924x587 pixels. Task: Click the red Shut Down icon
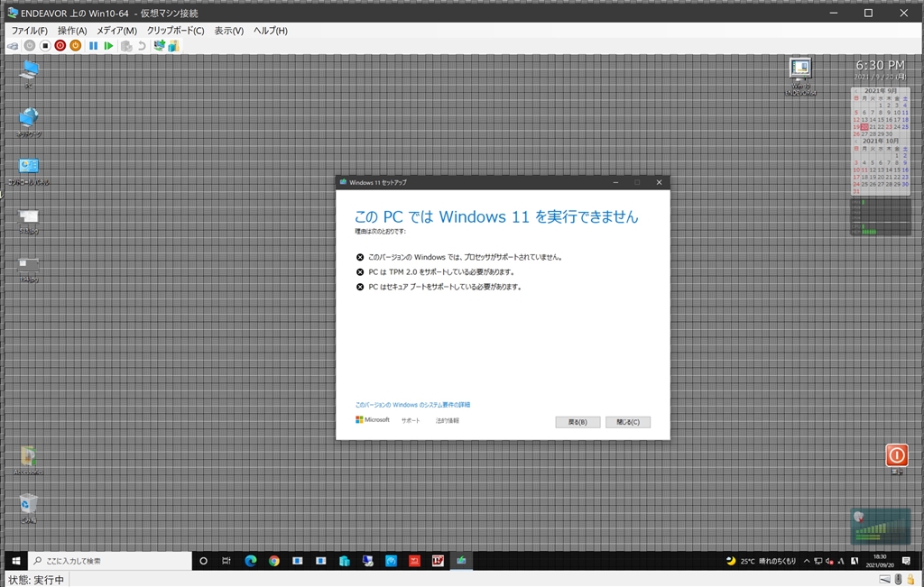click(x=60, y=46)
